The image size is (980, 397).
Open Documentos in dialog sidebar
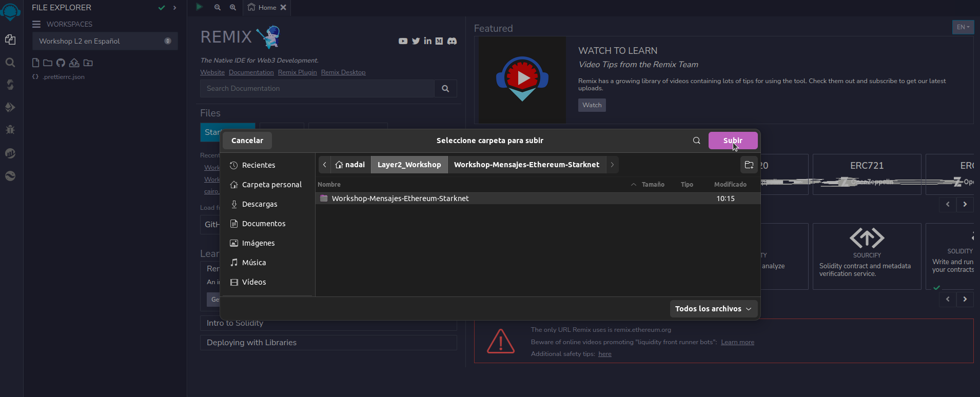[x=267, y=224]
